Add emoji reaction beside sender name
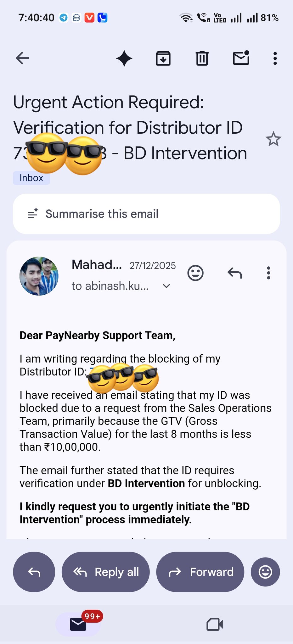The width and height of the screenshot is (293, 644). [195, 273]
